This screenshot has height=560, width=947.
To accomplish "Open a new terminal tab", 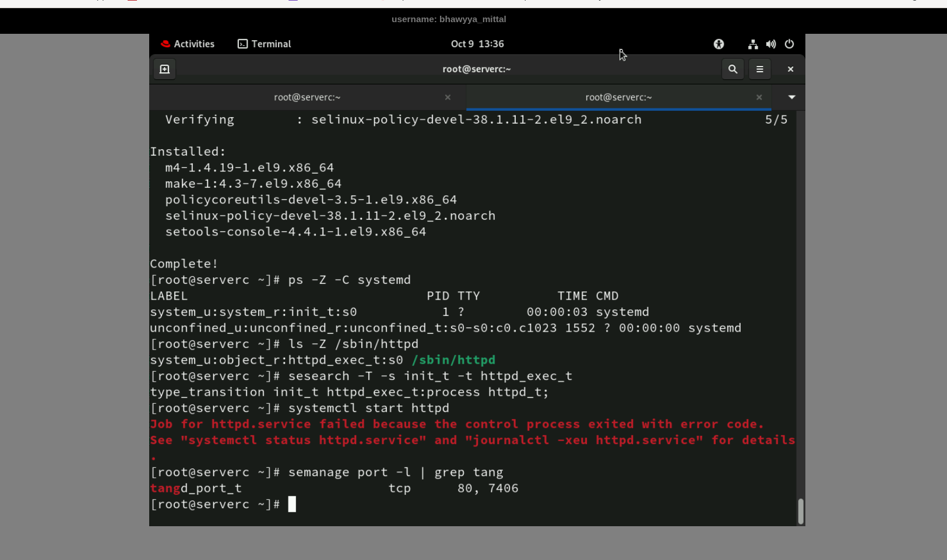I will (x=164, y=69).
